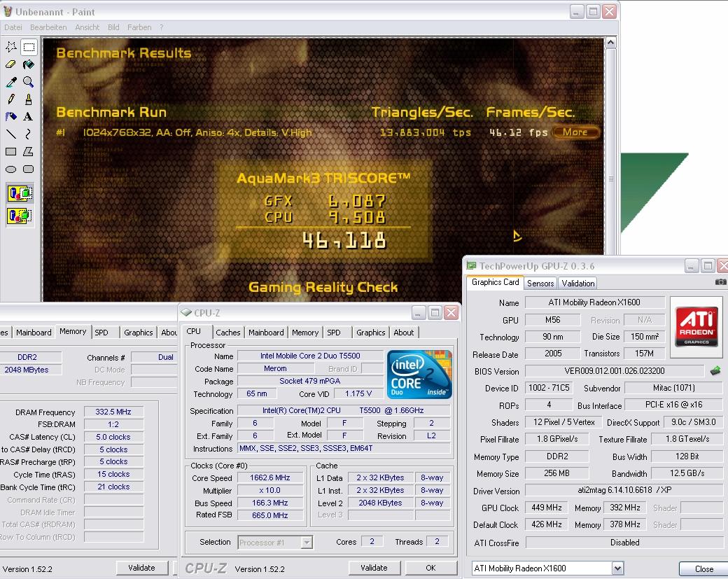
Task: Click the GPU Clock 449 MHz value
Action: click(547, 508)
